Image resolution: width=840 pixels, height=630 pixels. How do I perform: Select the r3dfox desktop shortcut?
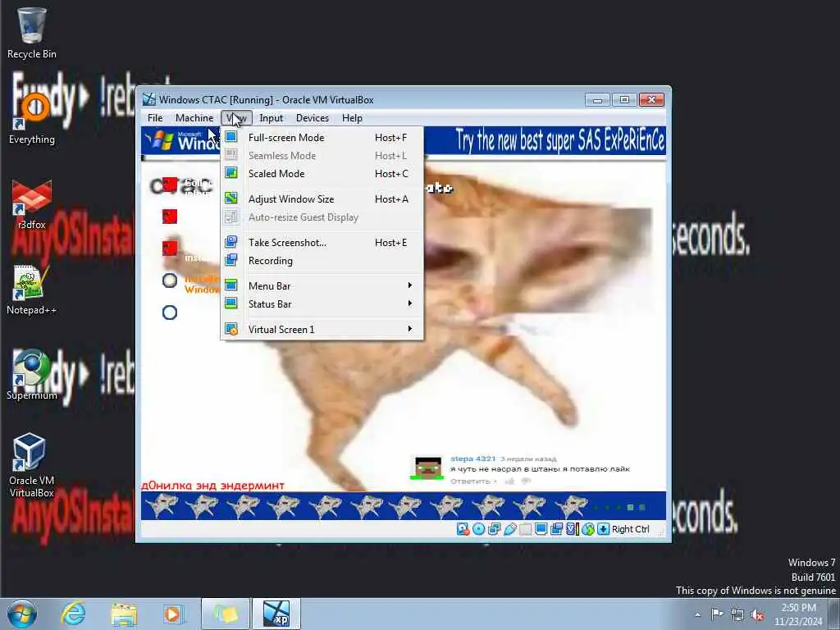[x=32, y=204]
